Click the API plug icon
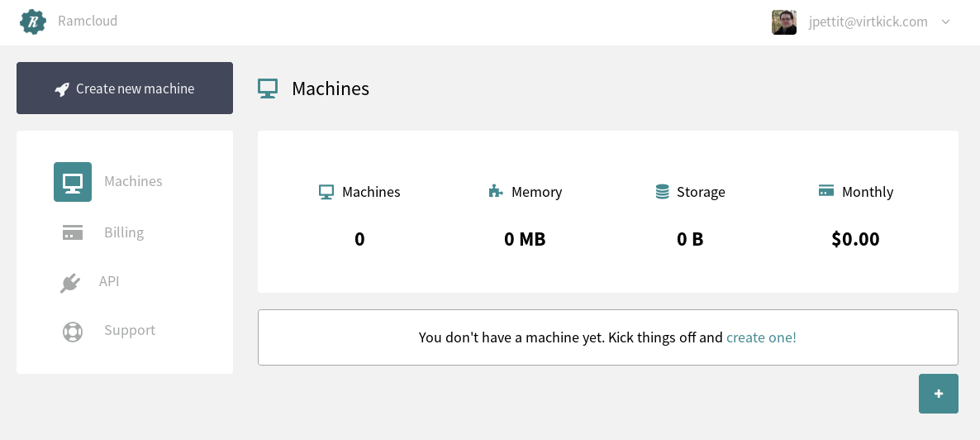 click(70, 283)
